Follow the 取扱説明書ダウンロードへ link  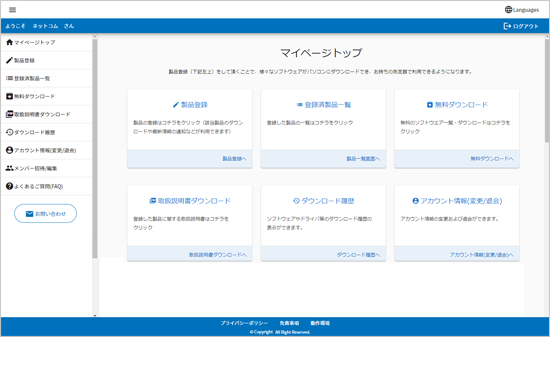217,255
